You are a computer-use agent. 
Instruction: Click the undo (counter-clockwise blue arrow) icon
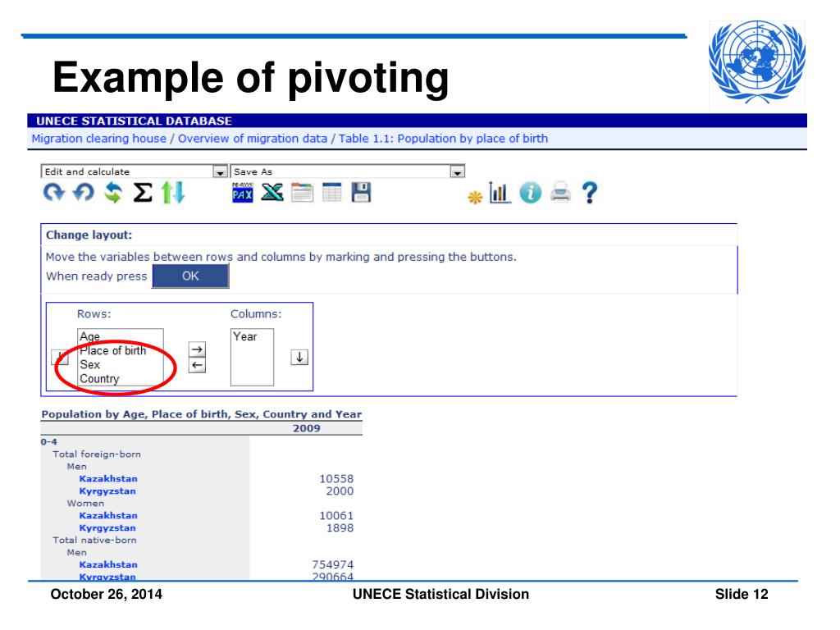[81, 194]
